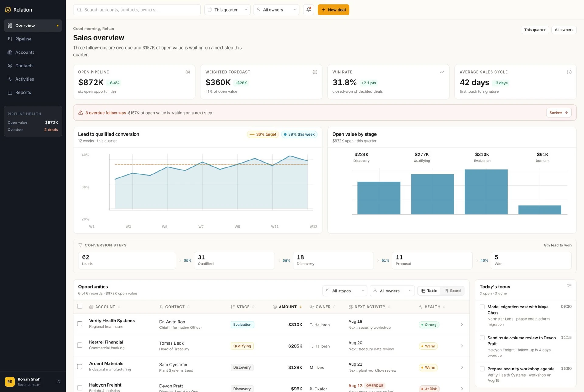Click the 31 Qualified conversion step card

click(234, 260)
